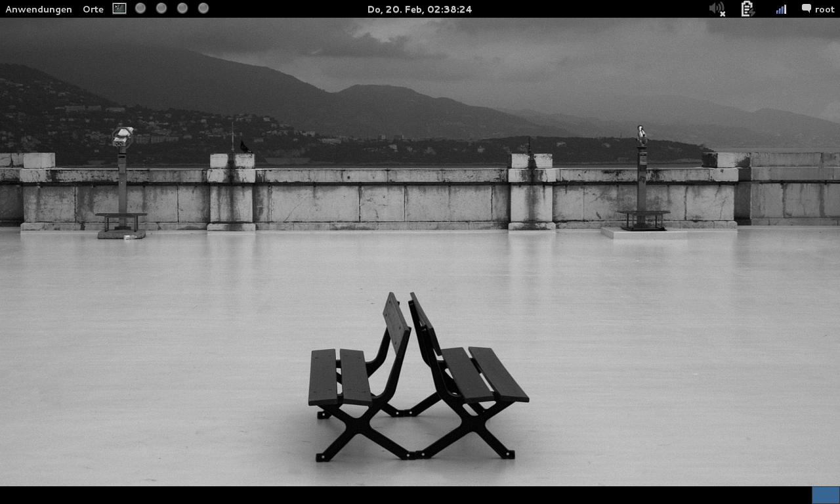
Task: Open the network signal strength indicator
Action: [x=781, y=9]
